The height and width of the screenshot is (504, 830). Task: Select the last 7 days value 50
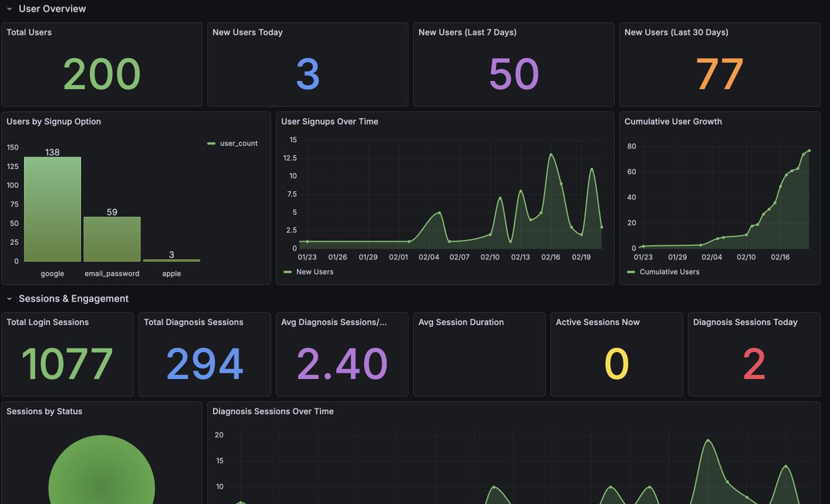point(513,74)
